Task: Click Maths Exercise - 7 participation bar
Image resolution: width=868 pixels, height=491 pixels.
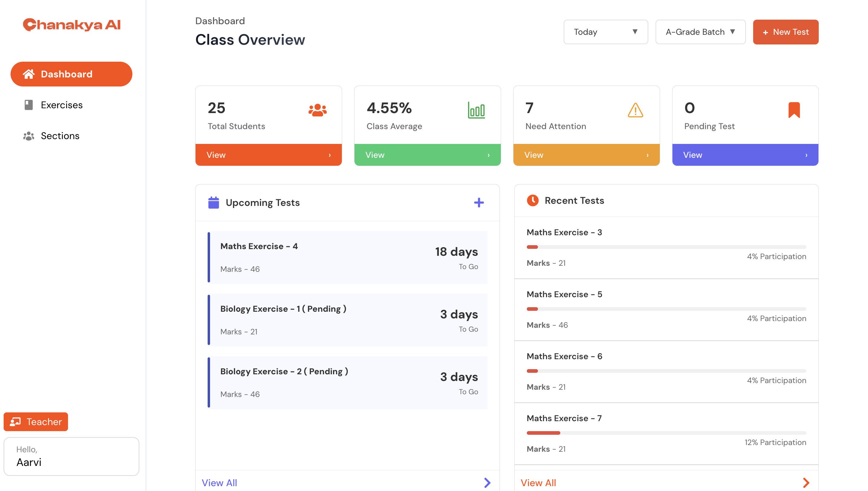Action: 666,433
